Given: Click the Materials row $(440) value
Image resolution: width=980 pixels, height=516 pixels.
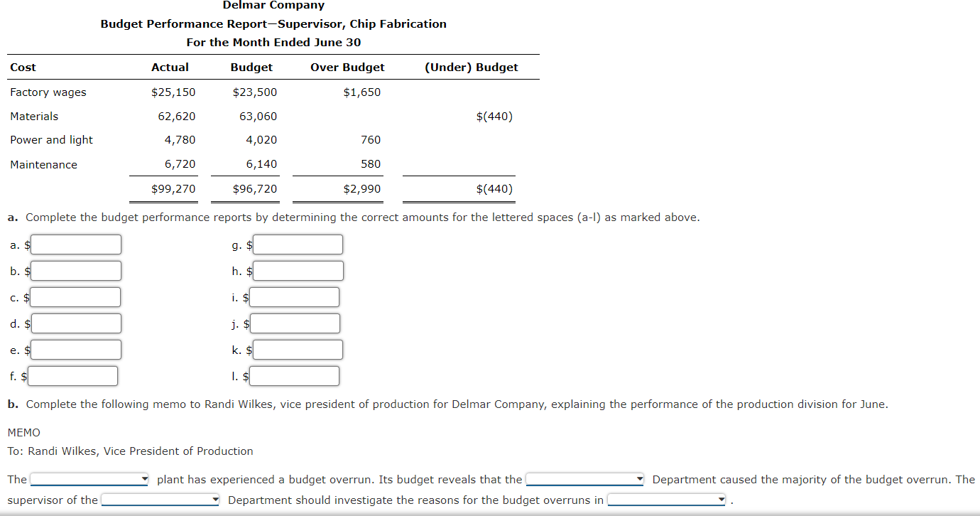Looking at the screenshot, I should click(x=494, y=117).
